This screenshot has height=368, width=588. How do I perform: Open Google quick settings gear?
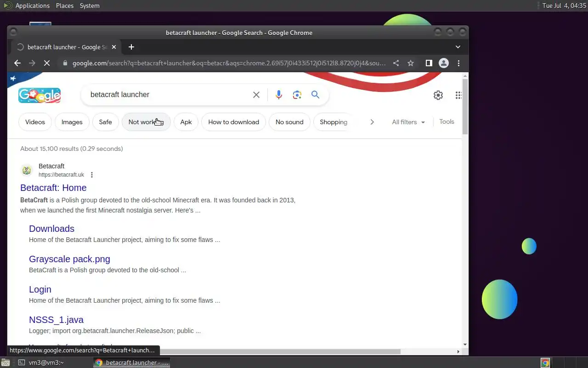point(438,95)
